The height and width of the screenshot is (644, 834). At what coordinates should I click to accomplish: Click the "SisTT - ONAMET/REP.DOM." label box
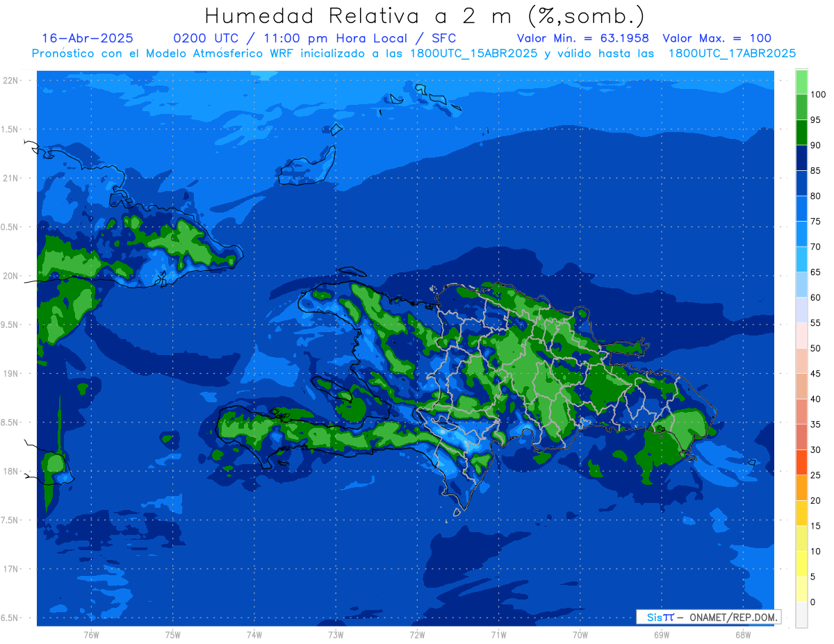(708, 617)
